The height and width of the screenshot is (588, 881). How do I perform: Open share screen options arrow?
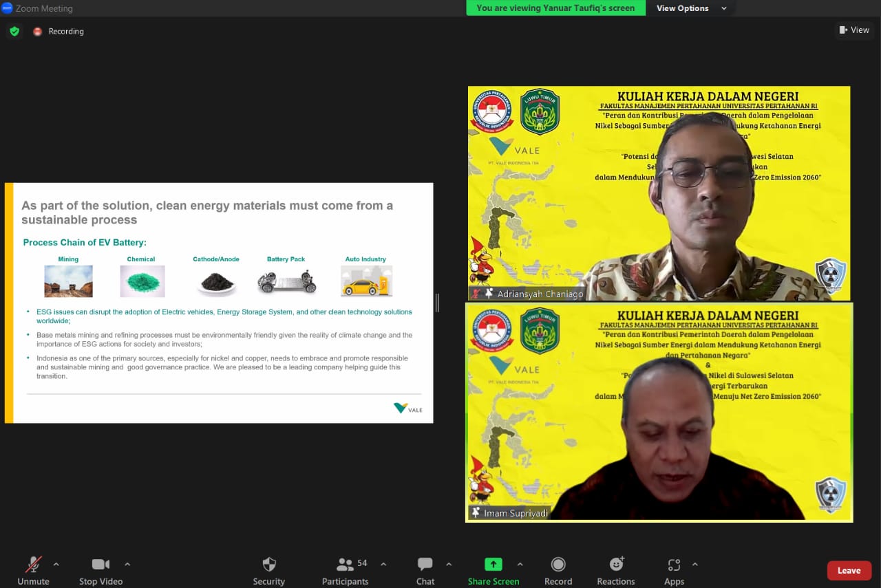point(520,565)
